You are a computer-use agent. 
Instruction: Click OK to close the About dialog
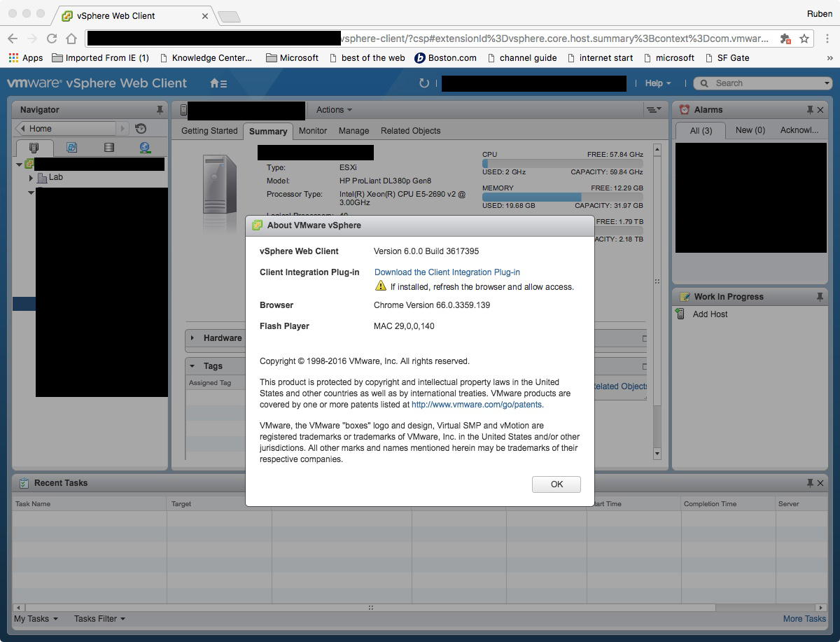[556, 484]
